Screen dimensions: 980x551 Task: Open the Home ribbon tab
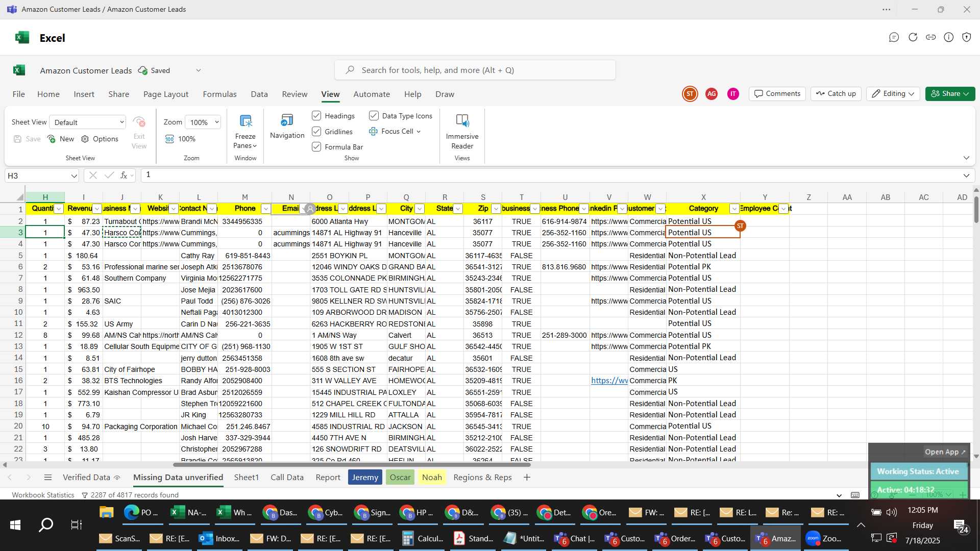48,94
